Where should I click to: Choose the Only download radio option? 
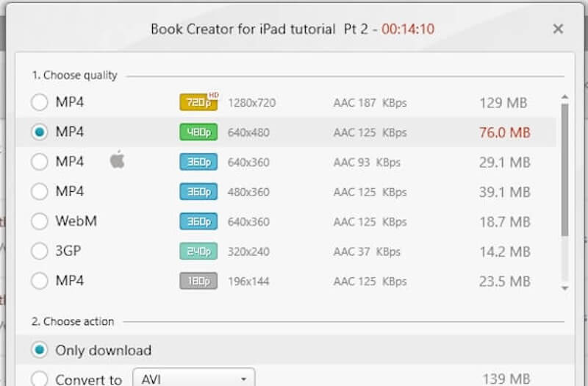click(40, 350)
